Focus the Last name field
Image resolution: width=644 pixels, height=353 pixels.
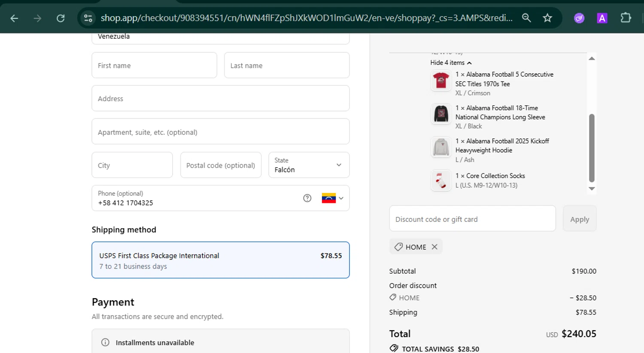(x=287, y=65)
